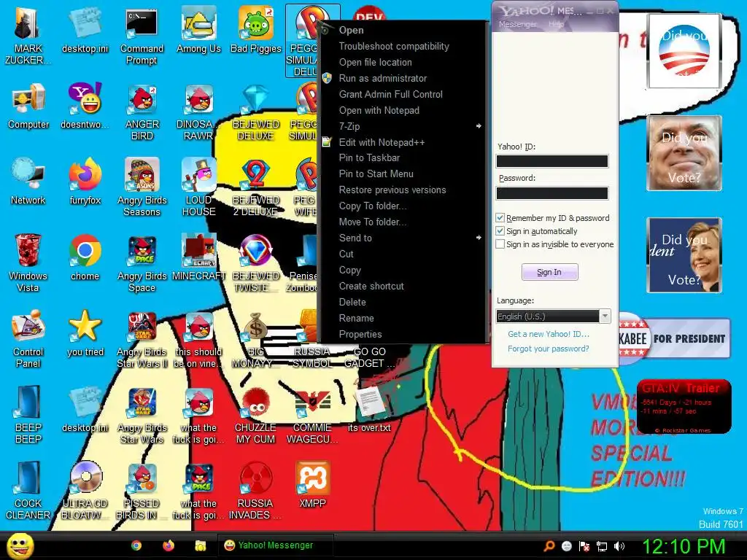Image resolution: width=747 pixels, height=560 pixels.
Task: Open the Network desktop icon
Action: (28, 182)
